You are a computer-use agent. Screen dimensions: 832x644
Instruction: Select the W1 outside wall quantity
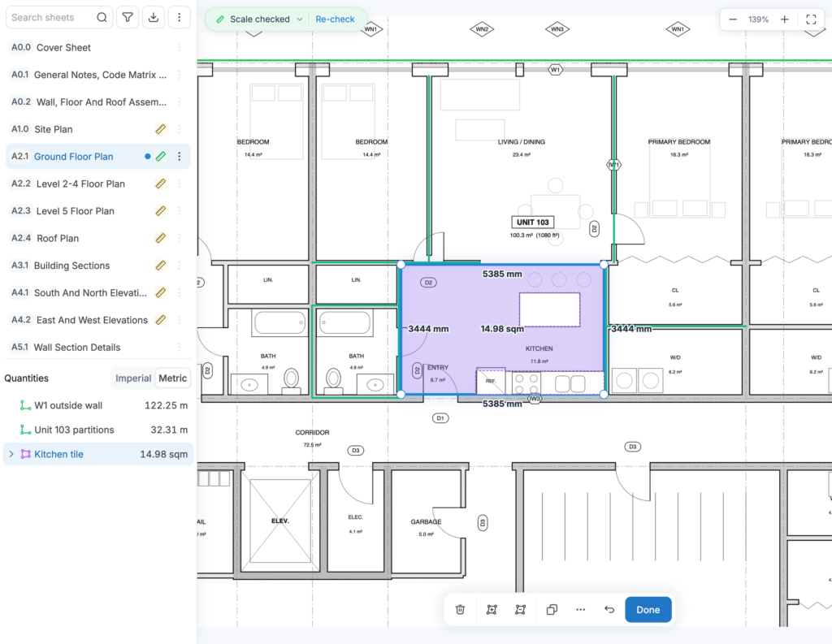click(x=98, y=405)
